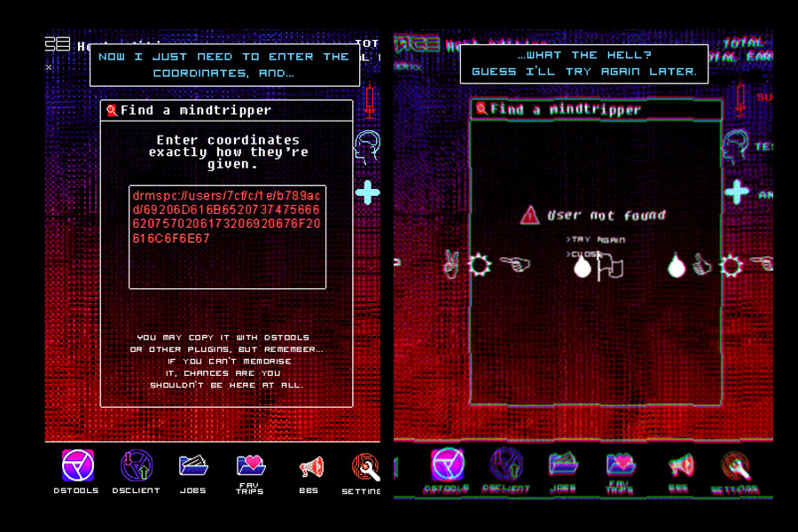Click the magnifier icon in left Find a mindtripper title

click(x=112, y=111)
